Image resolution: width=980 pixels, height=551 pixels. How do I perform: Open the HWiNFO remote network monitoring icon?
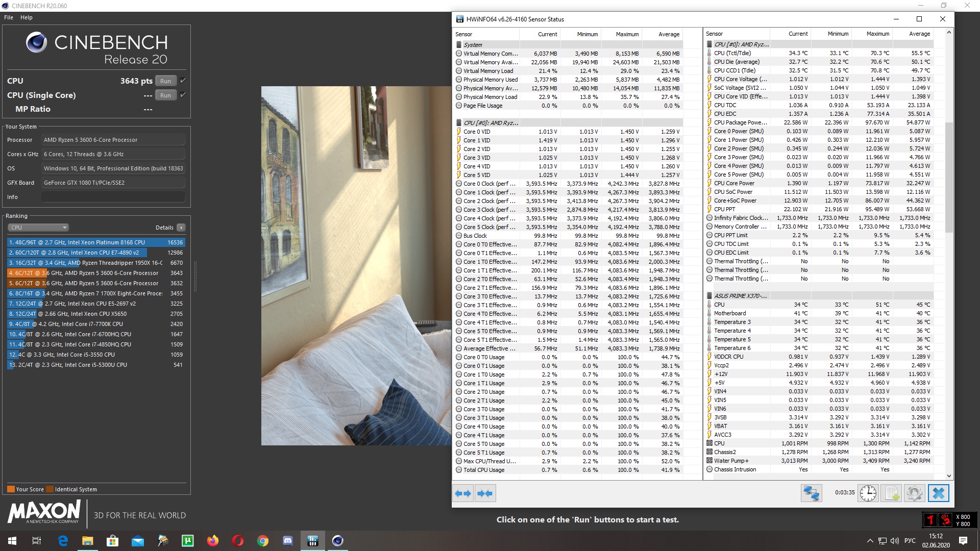tap(811, 493)
